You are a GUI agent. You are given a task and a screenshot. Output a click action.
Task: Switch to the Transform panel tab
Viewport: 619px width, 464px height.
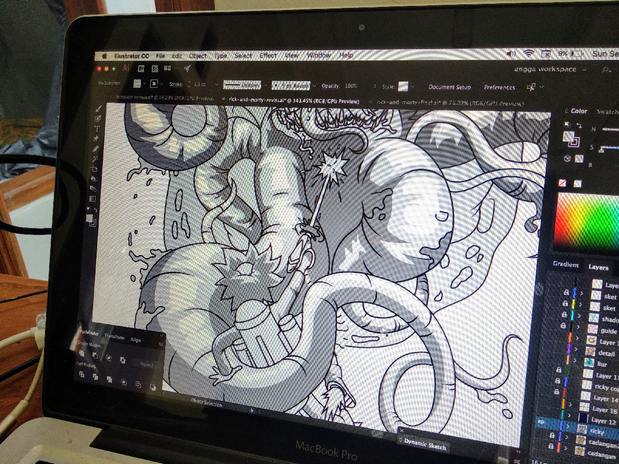(114, 338)
